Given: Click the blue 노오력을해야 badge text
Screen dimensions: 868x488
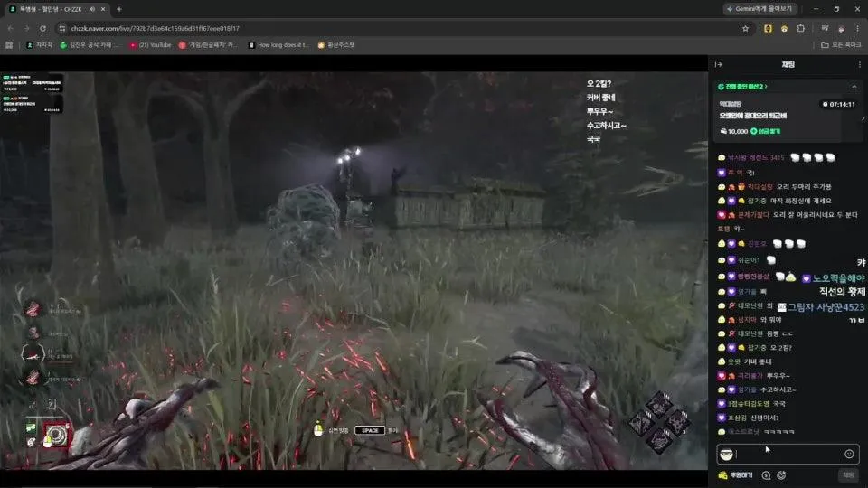Looking at the screenshot, I should 838,278.
